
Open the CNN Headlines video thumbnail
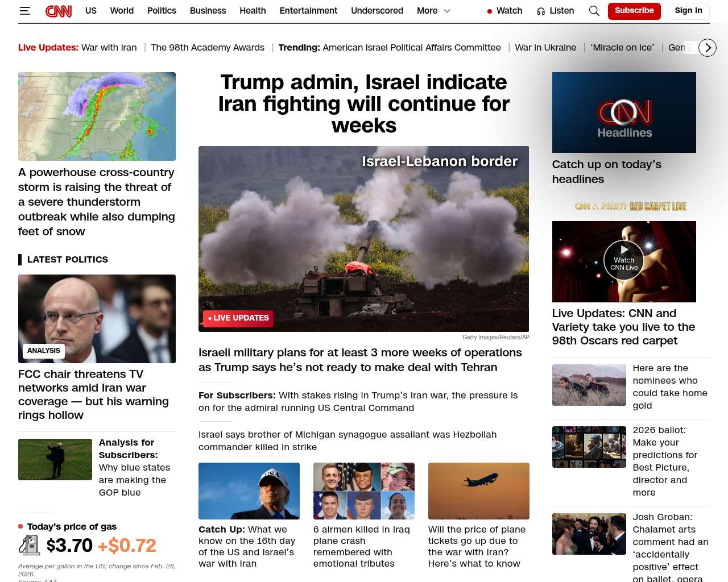624,113
